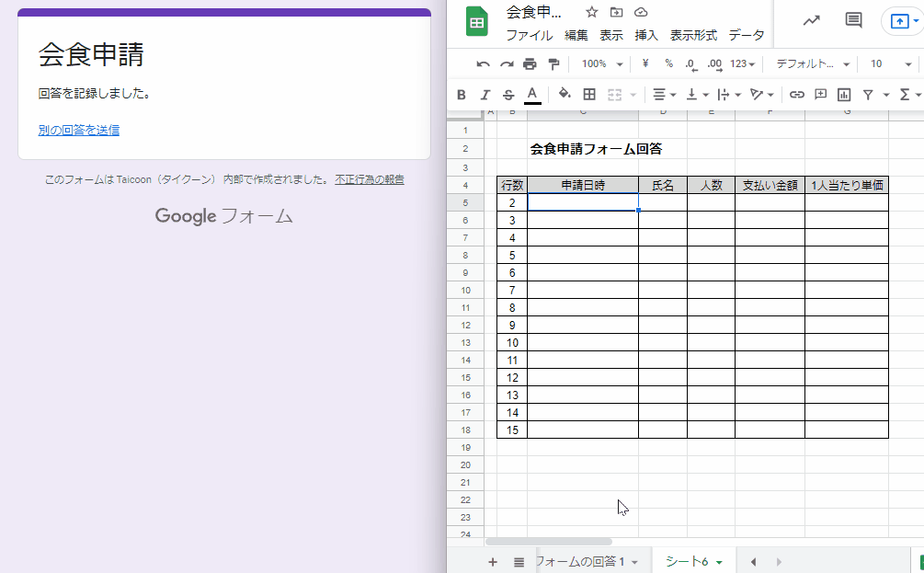This screenshot has width=924, height=573.
Task: Switch to the シート6 sheet tab
Action: (x=688, y=560)
